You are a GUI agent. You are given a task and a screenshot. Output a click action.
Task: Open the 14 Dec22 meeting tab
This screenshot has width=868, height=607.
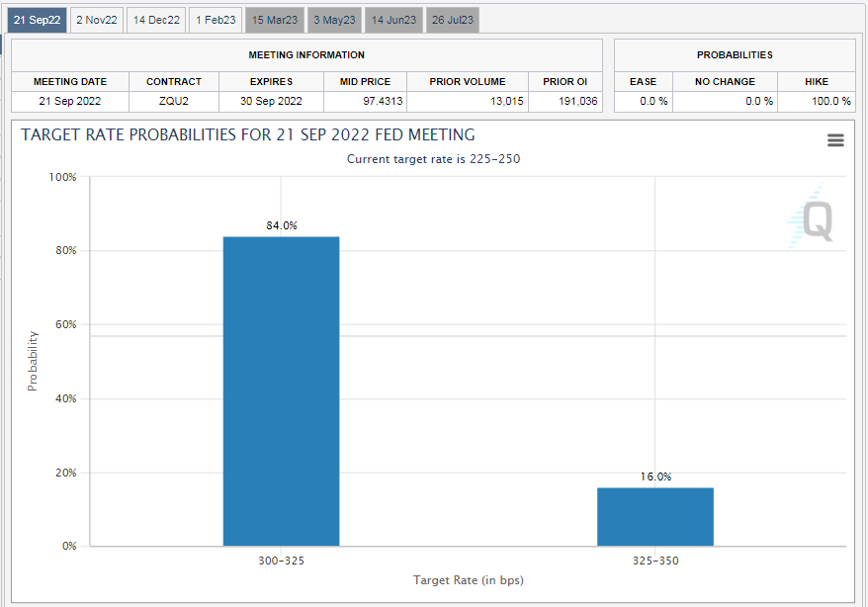157,20
